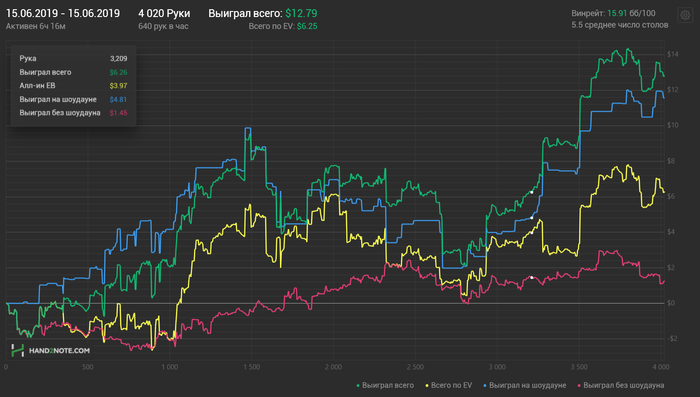Image resolution: width=700 pixels, height=397 pixels.
Task: Click the '4 000' x-axis label
Action: (x=661, y=367)
